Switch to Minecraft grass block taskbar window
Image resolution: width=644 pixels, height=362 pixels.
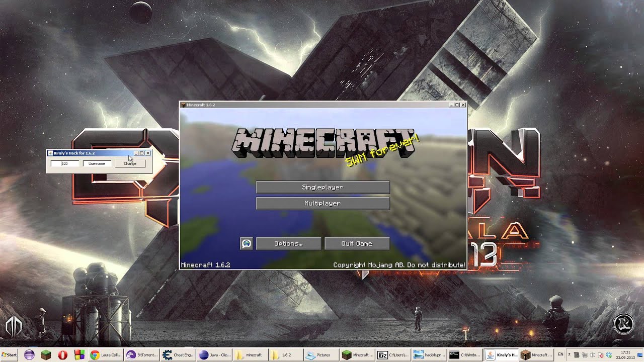pyautogui.click(x=357, y=354)
